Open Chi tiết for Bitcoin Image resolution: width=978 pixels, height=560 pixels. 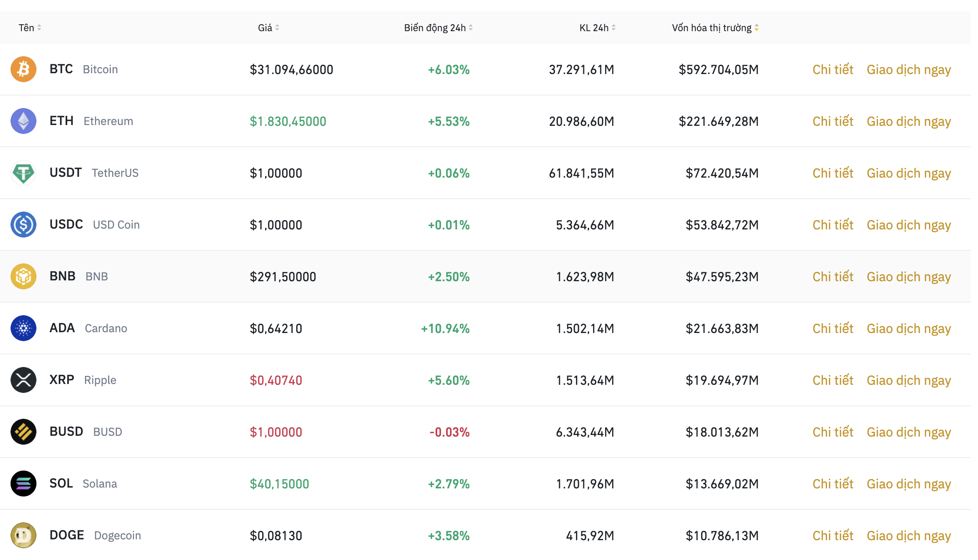[833, 70]
